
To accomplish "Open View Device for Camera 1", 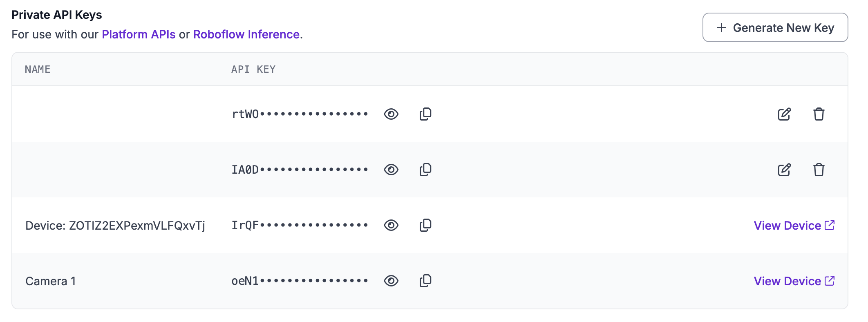I will tap(794, 281).
